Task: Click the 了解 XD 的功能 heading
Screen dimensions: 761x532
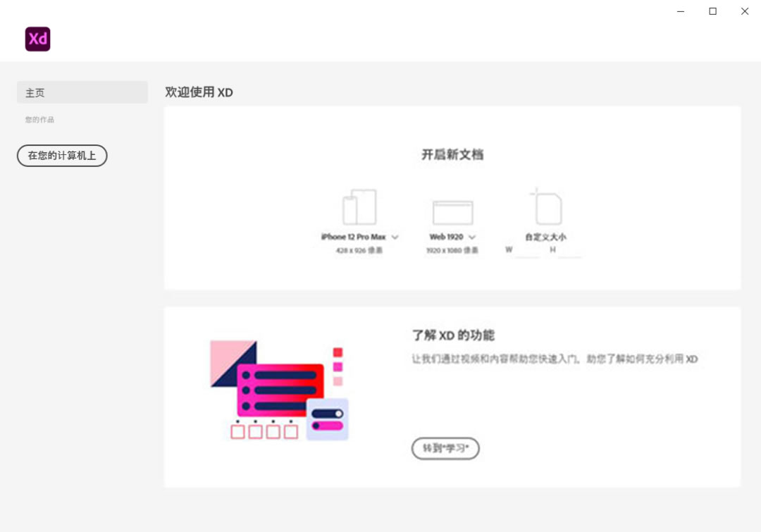Action: [453, 335]
